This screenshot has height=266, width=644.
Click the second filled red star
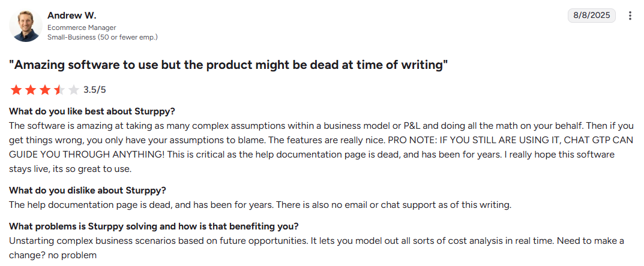(x=31, y=90)
